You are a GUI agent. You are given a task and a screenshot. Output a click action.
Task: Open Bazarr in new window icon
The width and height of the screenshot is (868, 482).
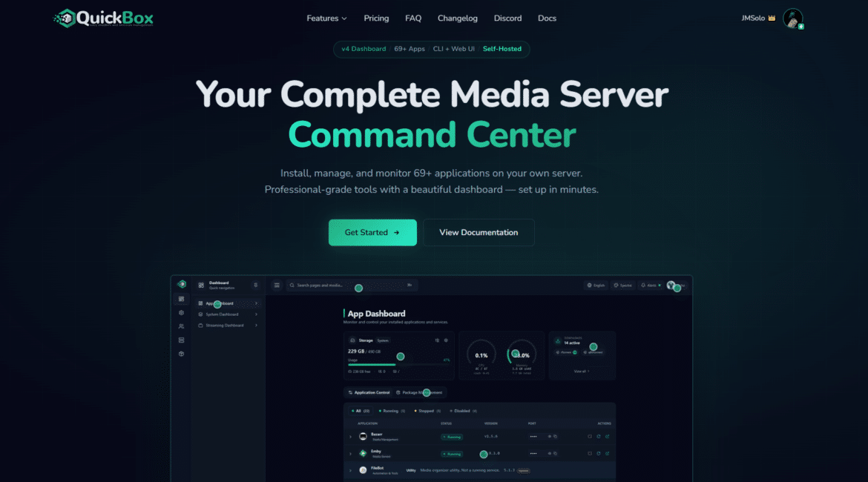click(607, 436)
